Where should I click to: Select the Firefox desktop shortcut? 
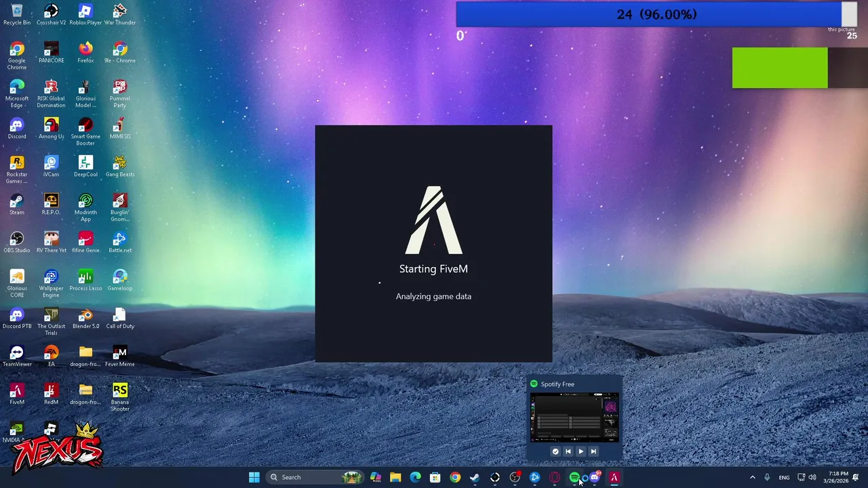[85, 52]
